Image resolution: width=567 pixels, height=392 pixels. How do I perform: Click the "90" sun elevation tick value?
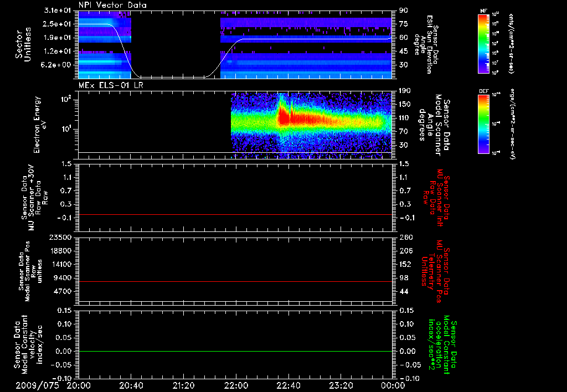tap(404, 11)
